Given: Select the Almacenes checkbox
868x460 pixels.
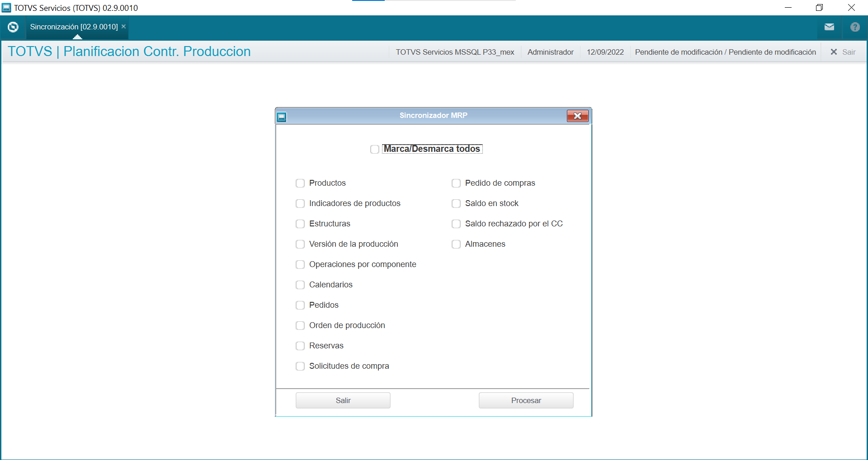Looking at the screenshot, I should pos(456,244).
